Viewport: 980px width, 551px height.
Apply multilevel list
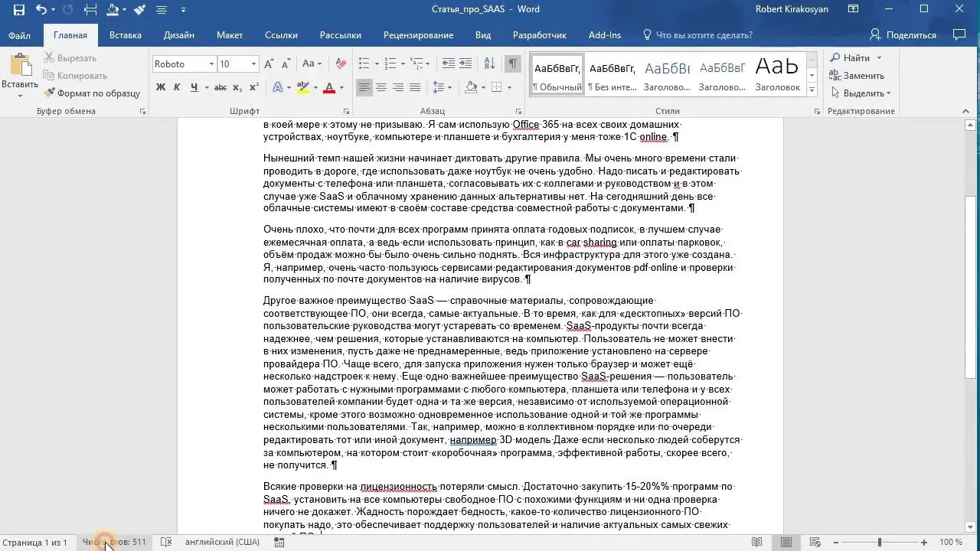click(416, 64)
